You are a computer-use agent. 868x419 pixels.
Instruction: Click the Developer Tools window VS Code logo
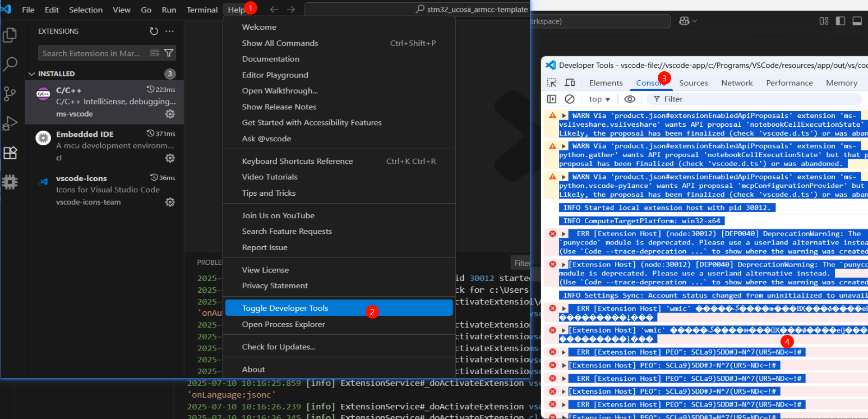pyautogui.click(x=551, y=65)
